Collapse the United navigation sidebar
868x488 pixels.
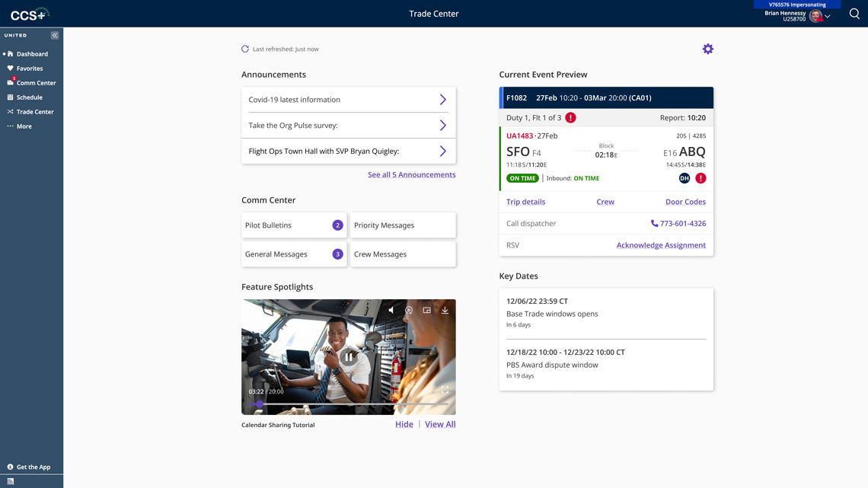[x=53, y=34]
